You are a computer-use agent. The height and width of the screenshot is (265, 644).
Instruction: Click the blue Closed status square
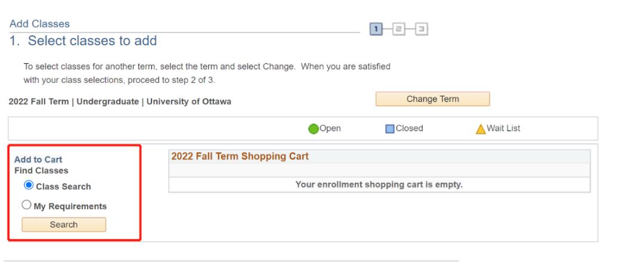390,129
